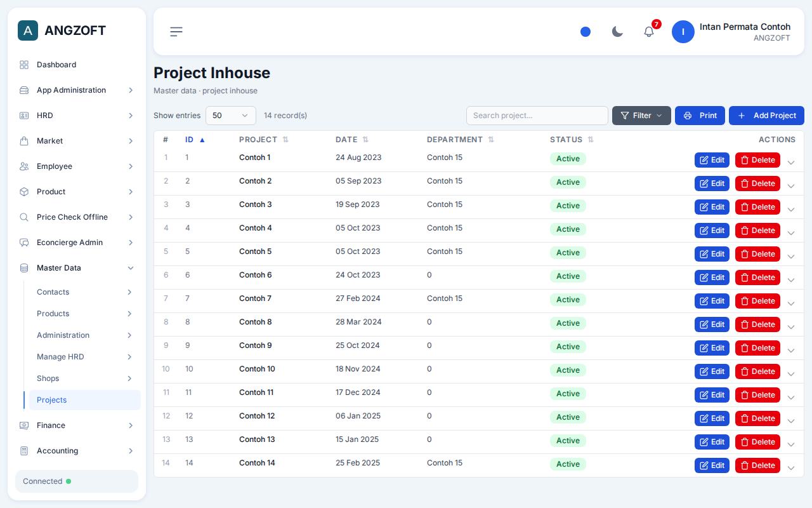Expand Contacts submenu chevron
812x508 pixels.
[x=129, y=292]
